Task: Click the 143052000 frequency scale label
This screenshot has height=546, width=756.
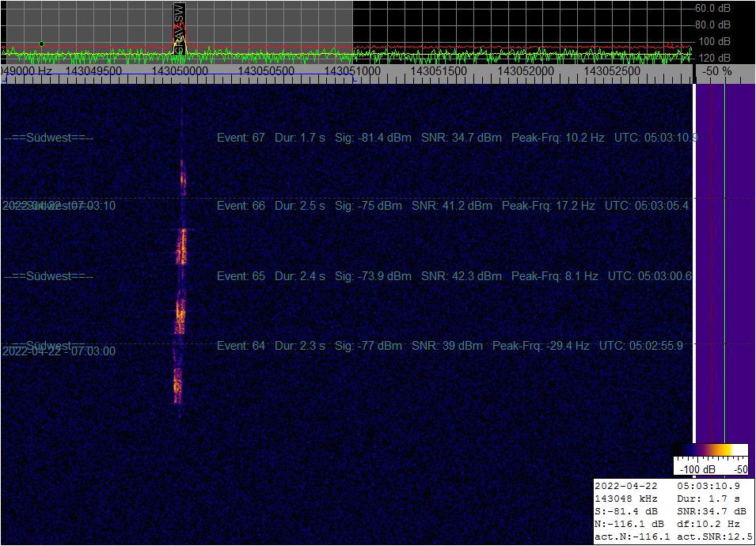Action: (x=526, y=71)
